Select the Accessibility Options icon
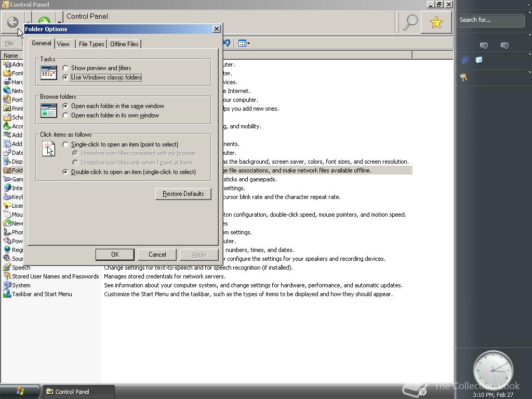 pos(7,126)
